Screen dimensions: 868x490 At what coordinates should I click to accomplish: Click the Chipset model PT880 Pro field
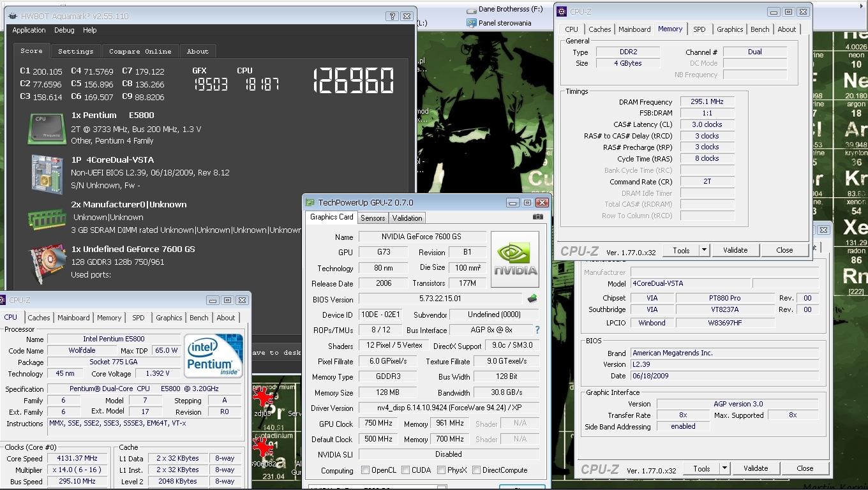[725, 298]
